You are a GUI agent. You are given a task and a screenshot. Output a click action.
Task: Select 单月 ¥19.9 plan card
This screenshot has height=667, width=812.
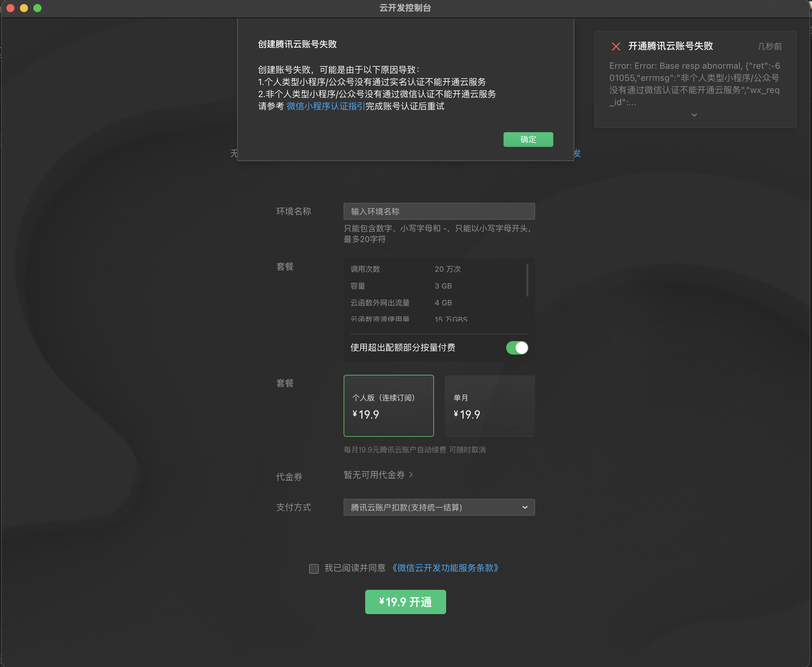pyautogui.click(x=489, y=406)
